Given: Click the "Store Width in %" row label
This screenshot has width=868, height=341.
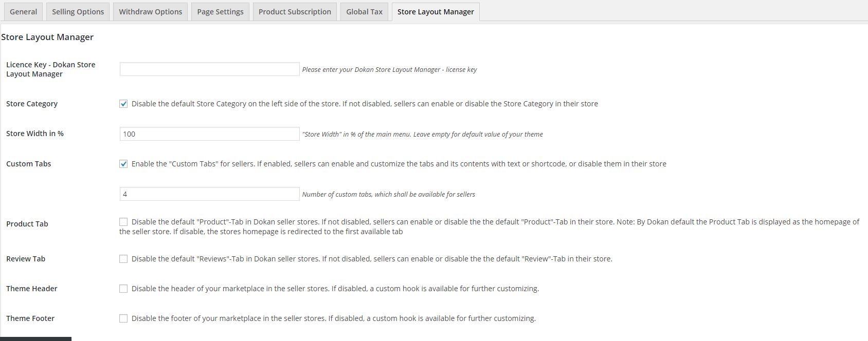Looking at the screenshot, I should (35, 134).
